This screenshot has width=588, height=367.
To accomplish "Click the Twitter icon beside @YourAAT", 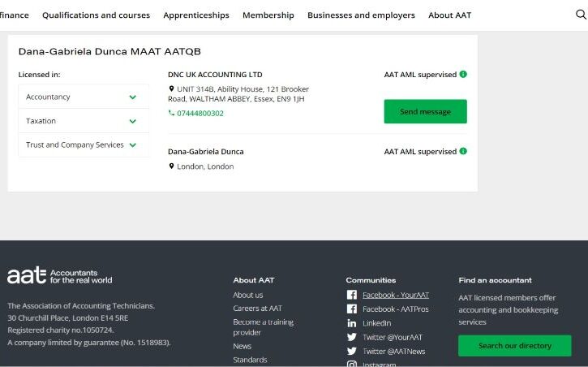I will pyautogui.click(x=352, y=337).
